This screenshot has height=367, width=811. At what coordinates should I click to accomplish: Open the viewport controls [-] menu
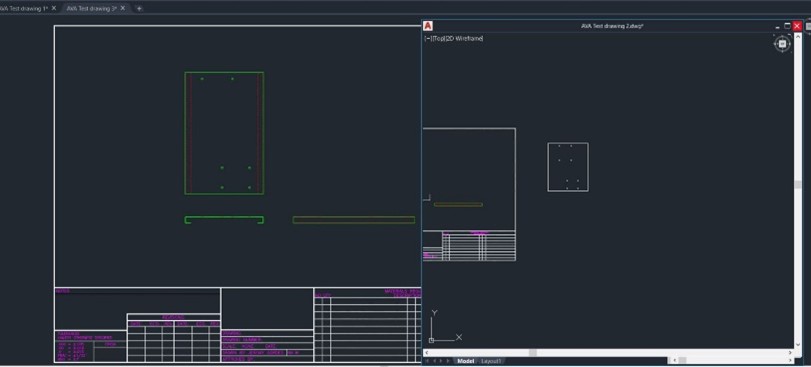[x=428, y=38]
